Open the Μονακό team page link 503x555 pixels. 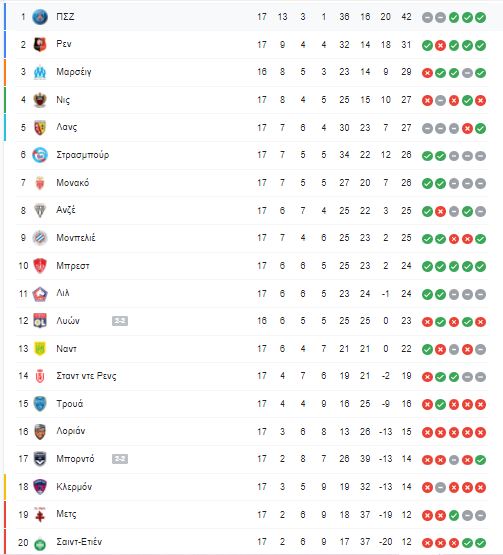(73, 183)
